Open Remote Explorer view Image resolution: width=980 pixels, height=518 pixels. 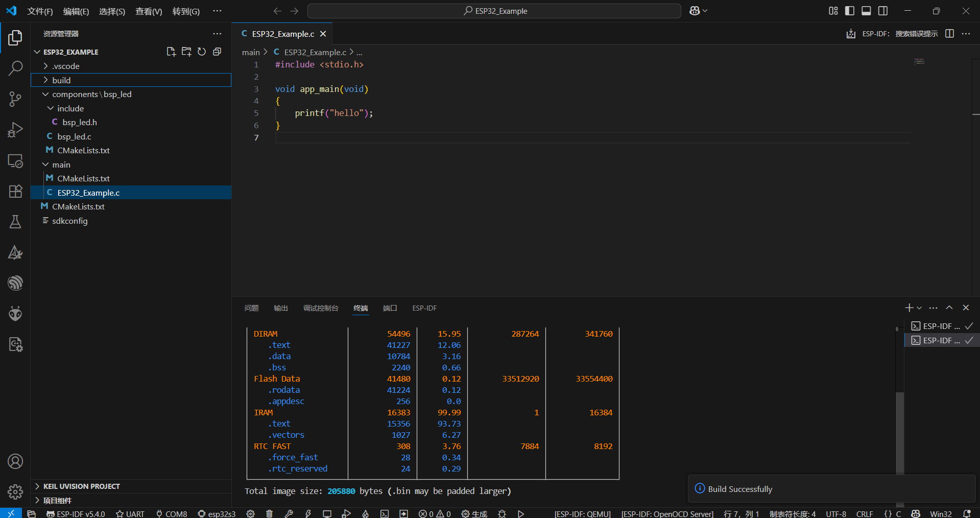[x=15, y=161]
